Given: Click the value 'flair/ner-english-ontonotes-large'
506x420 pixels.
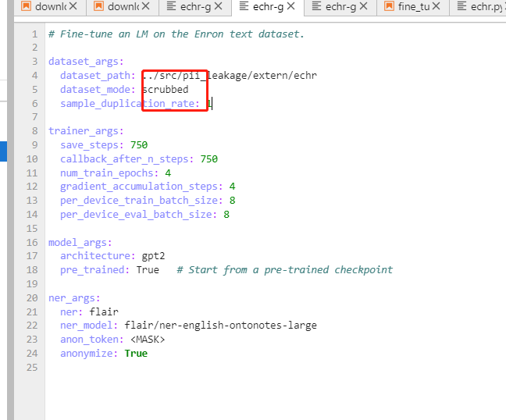Looking at the screenshot, I should click(x=220, y=326).
